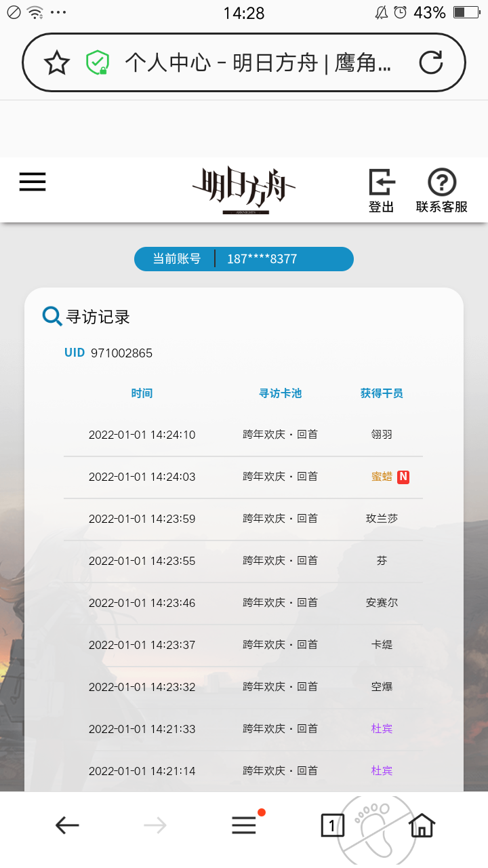Tap the alarm clock status icon

click(x=401, y=12)
